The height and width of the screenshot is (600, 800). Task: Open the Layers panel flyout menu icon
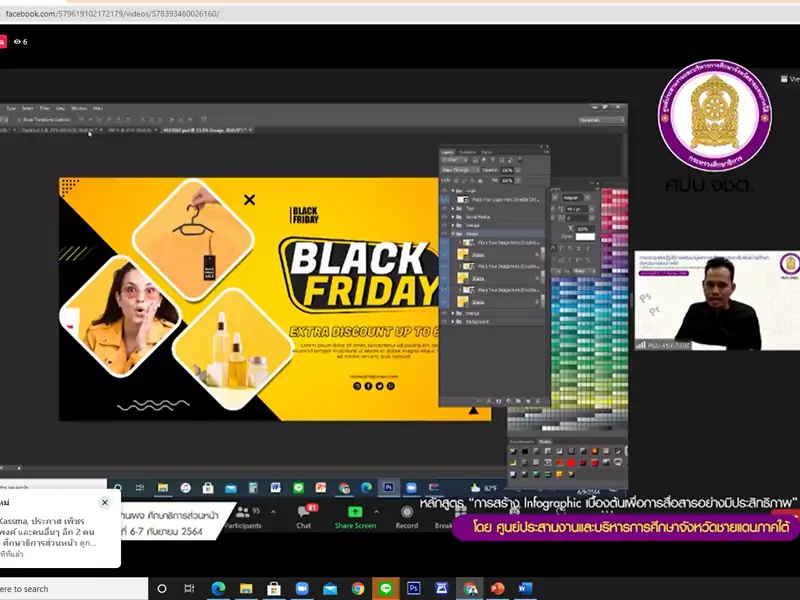click(x=546, y=152)
